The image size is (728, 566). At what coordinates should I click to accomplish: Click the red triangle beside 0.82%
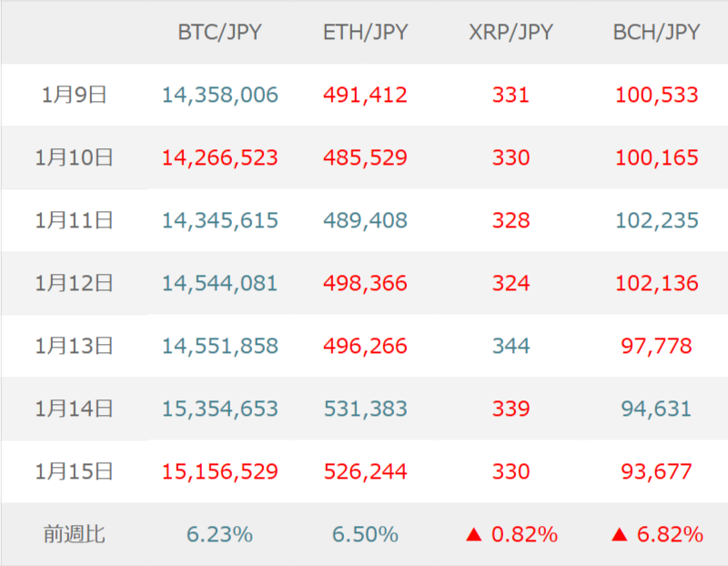click(473, 535)
